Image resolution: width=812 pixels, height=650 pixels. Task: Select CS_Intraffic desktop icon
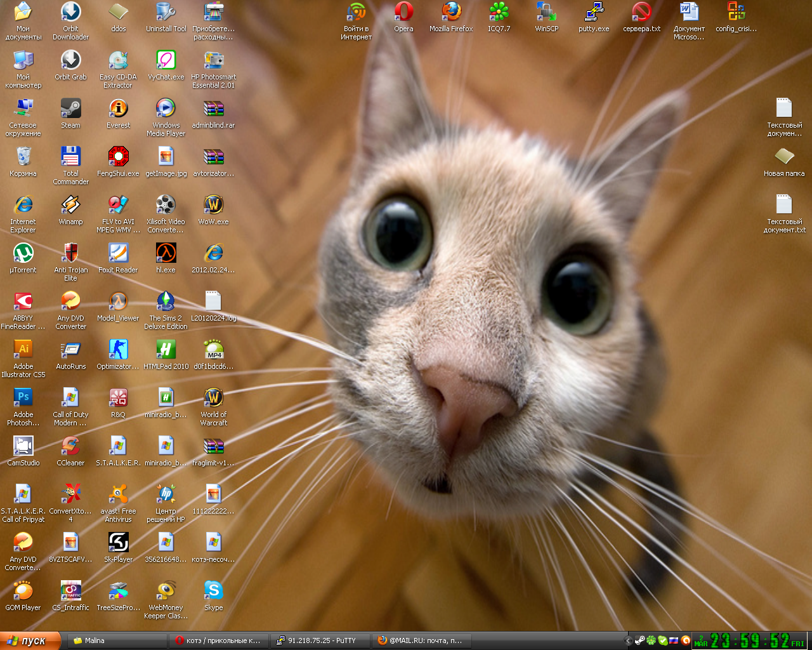coord(70,591)
